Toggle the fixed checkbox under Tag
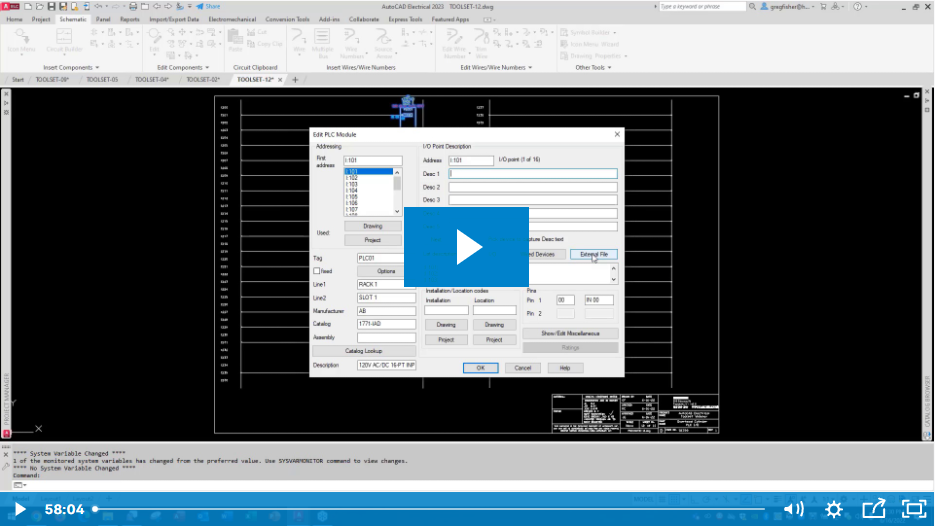This screenshot has height=526, width=935. (317, 271)
